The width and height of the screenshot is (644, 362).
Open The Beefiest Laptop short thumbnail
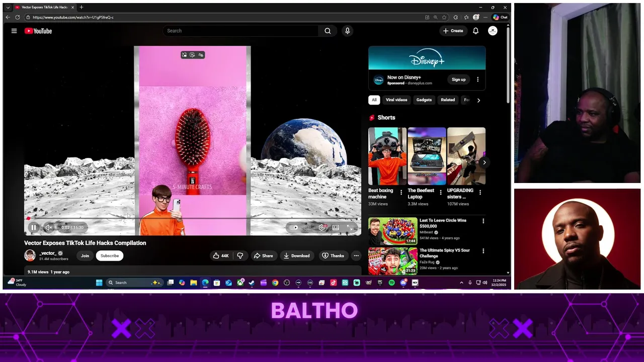tap(427, 156)
